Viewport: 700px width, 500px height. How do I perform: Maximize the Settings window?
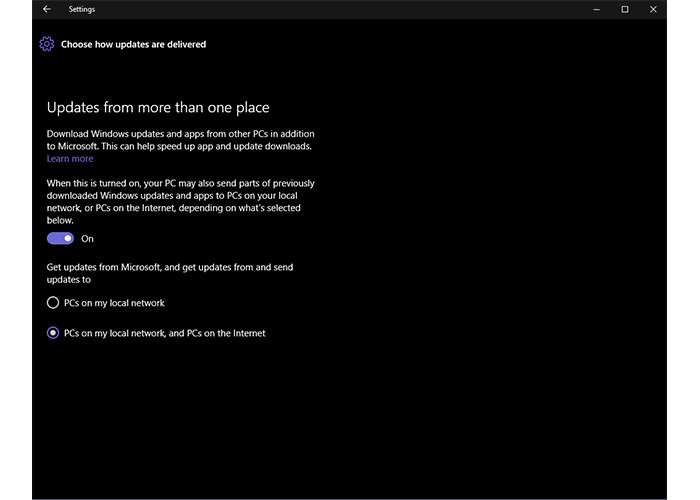625,9
